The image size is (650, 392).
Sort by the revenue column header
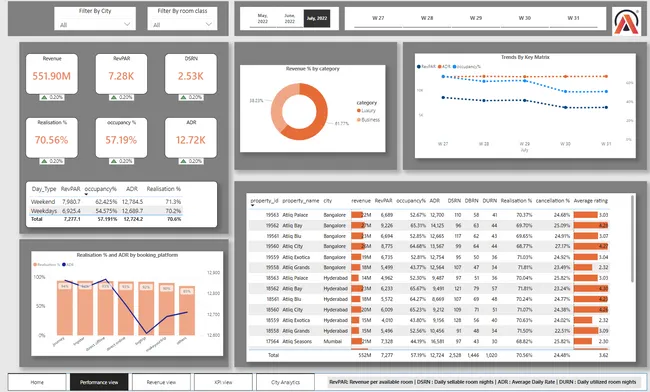(x=361, y=201)
